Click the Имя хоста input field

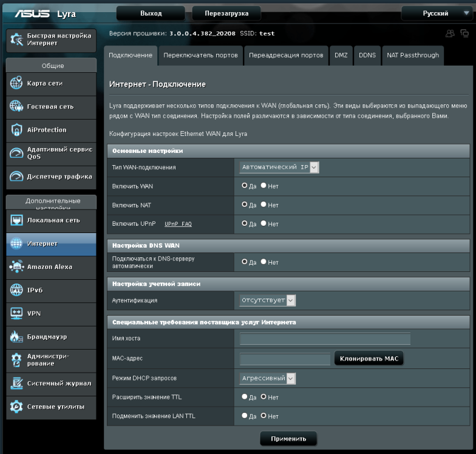coord(325,339)
